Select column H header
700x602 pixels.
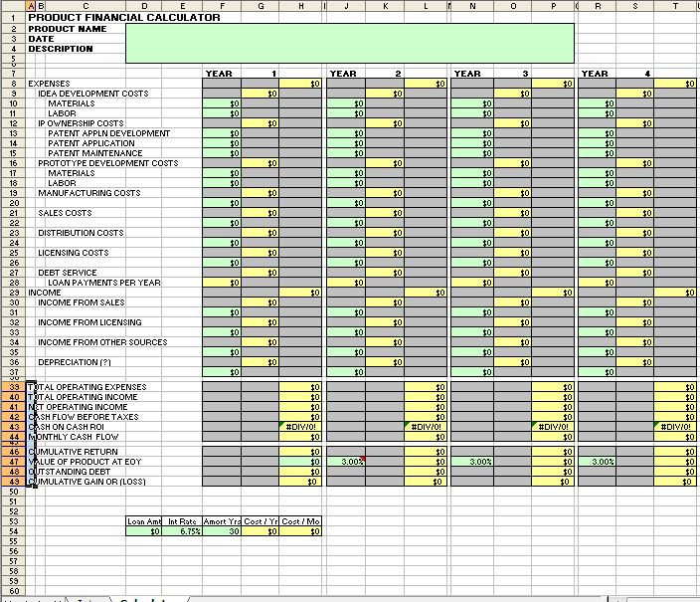click(x=300, y=6)
